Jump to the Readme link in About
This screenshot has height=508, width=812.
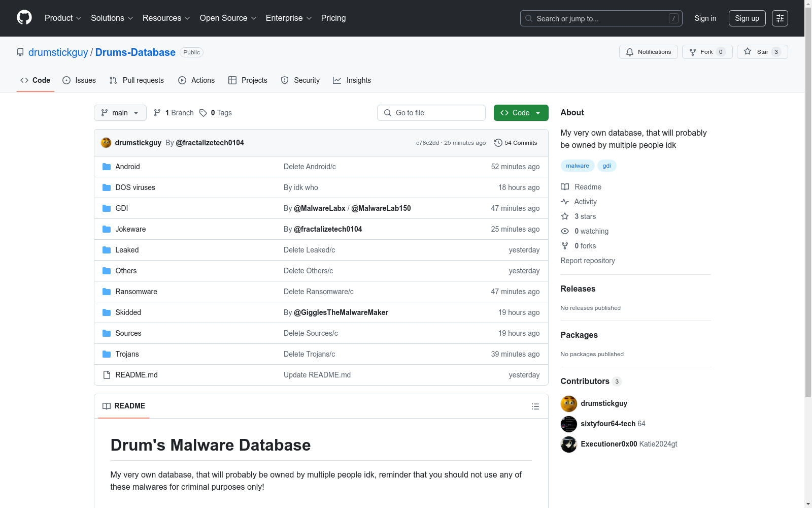pyautogui.click(x=581, y=187)
